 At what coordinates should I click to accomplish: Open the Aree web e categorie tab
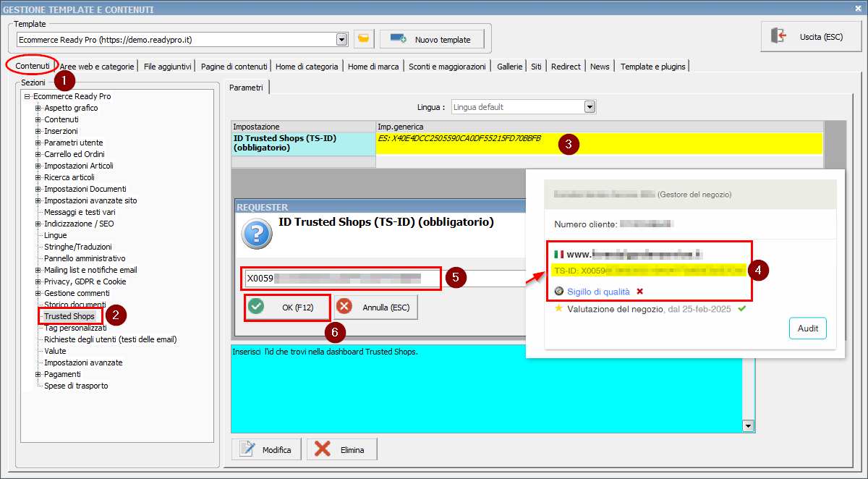pos(97,67)
